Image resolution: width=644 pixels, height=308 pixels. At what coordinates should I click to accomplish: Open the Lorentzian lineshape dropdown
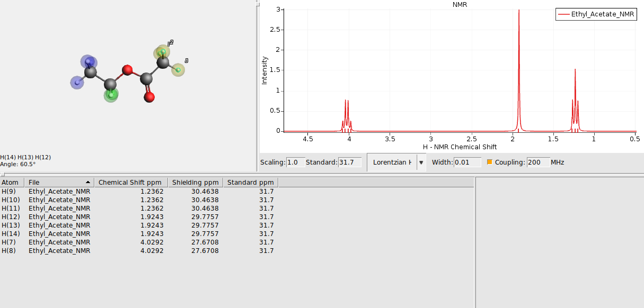point(392,162)
